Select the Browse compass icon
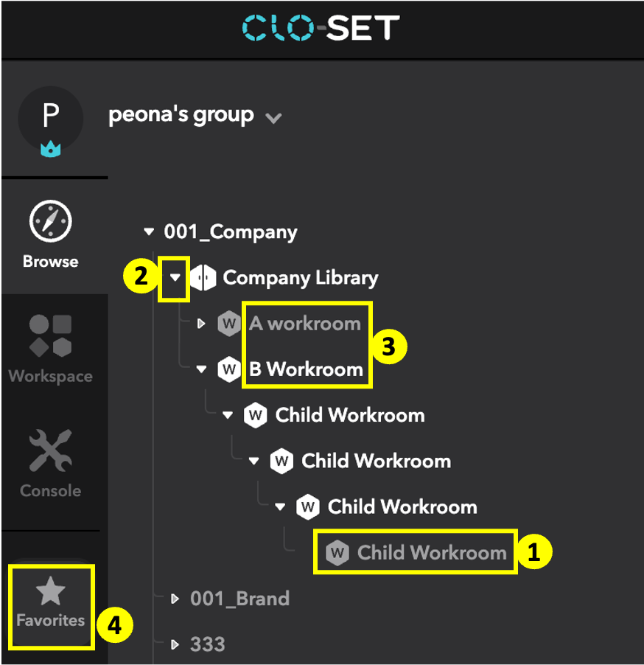Image resolution: width=644 pixels, height=665 pixels. pyautogui.click(x=50, y=220)
